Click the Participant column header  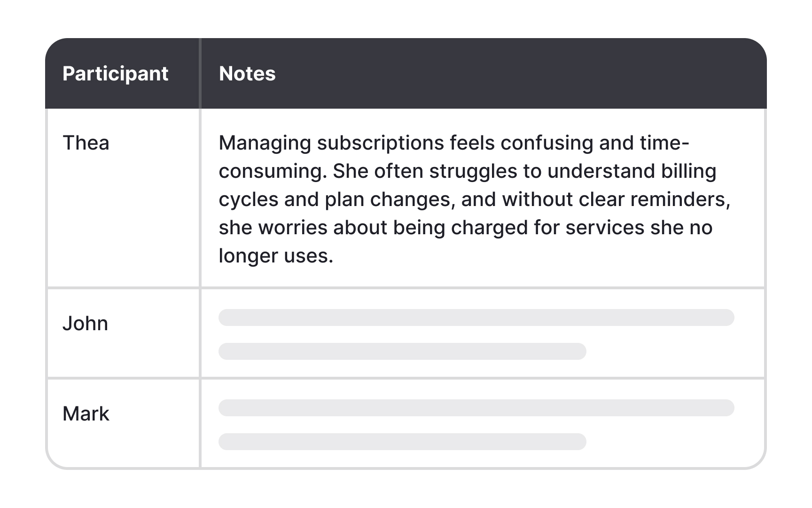point(115,74)
